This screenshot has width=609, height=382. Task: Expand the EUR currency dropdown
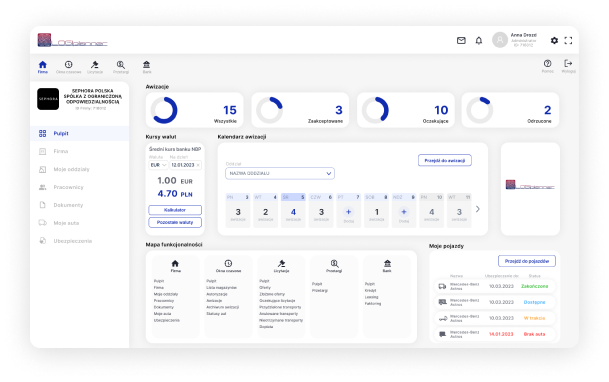tap(158, 165)
